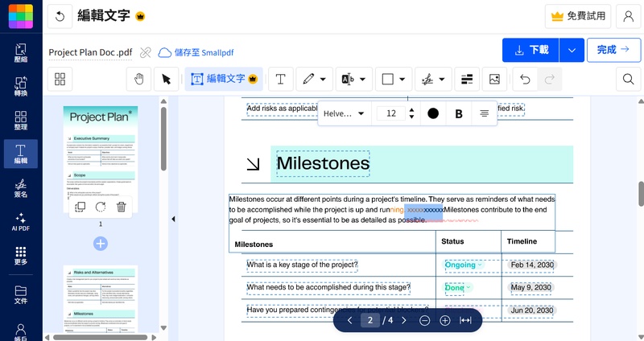644x341 pixels.
Task: Select the pencil drawing tool
Action: tap(308, 79)
